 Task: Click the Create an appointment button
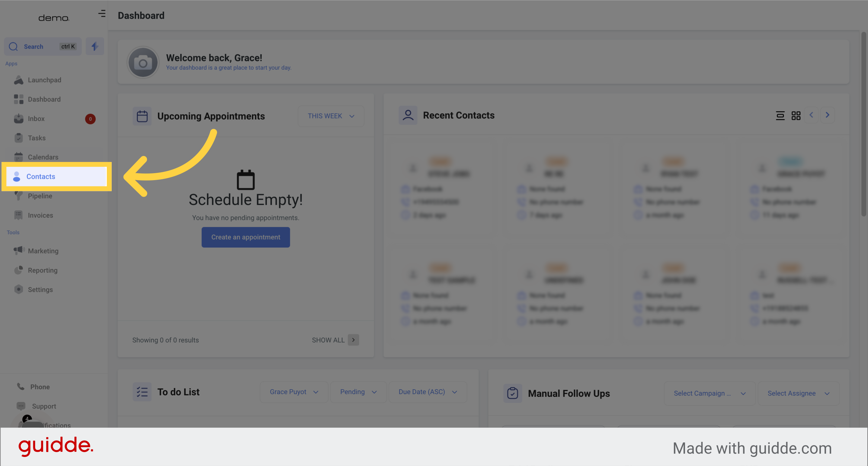point(246,237)
